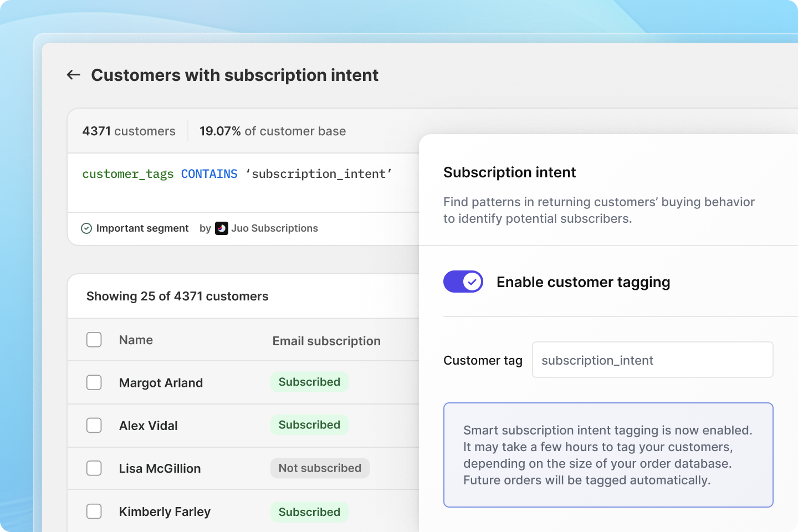The height and width of the screenshot is (532, 798).
Task: Click the 'Enable customer tagging' label
Action: [583, 282]
